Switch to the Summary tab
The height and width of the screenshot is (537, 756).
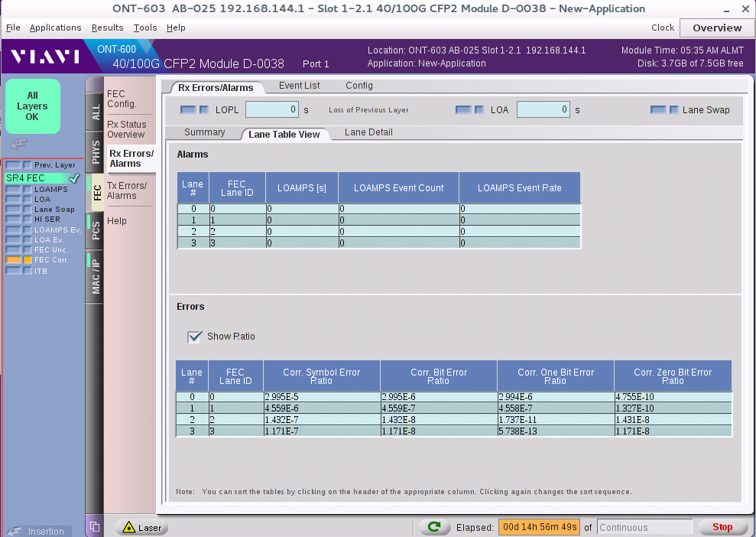204,132
